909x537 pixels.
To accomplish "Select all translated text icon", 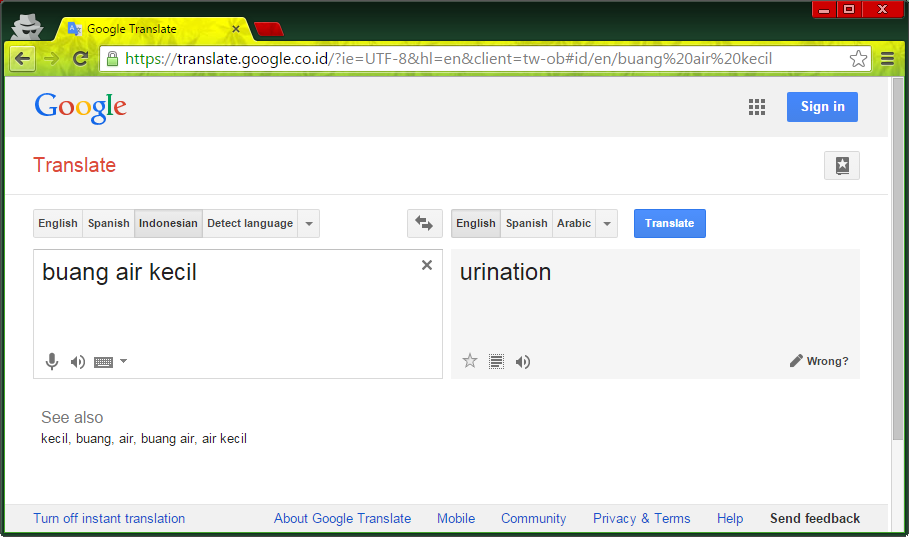I will coord(496,361).
